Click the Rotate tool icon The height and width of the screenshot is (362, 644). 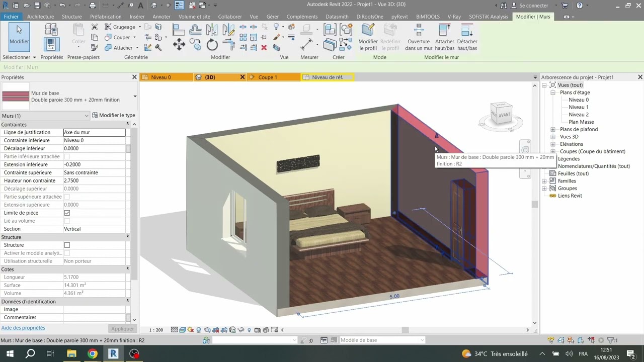[x=212, y=45]
